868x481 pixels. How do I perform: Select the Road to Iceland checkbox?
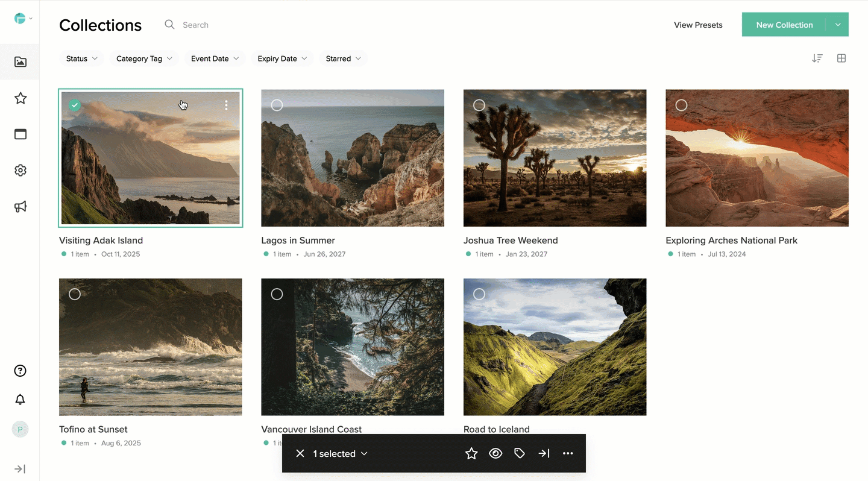pyautogui.click(x=479, y=294)
